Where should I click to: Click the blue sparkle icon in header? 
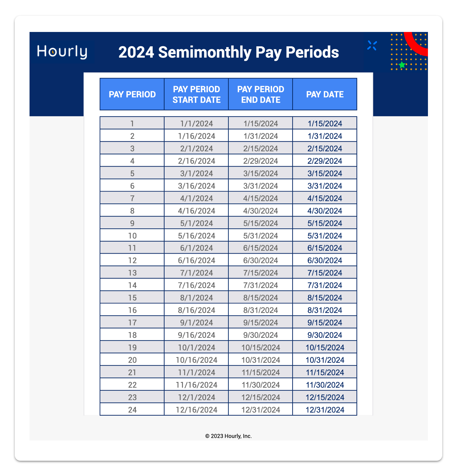pyautogui.click(x=372, y=46)
